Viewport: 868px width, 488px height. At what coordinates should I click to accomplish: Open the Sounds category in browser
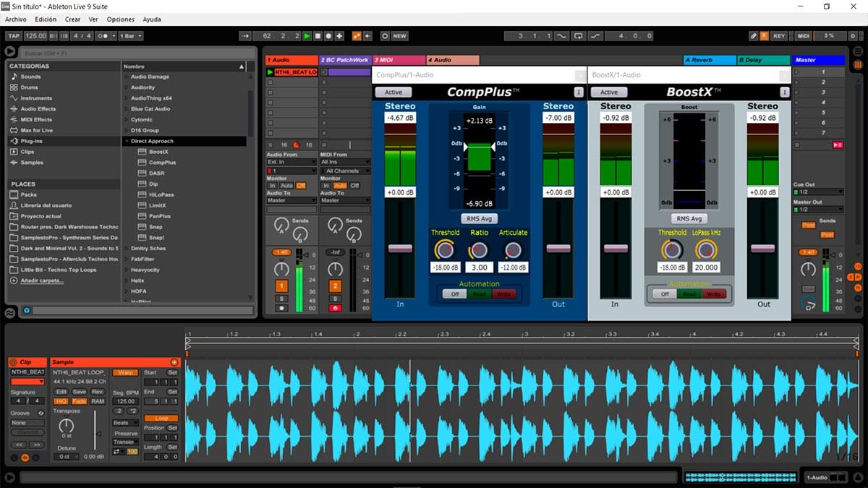[30, 77]
